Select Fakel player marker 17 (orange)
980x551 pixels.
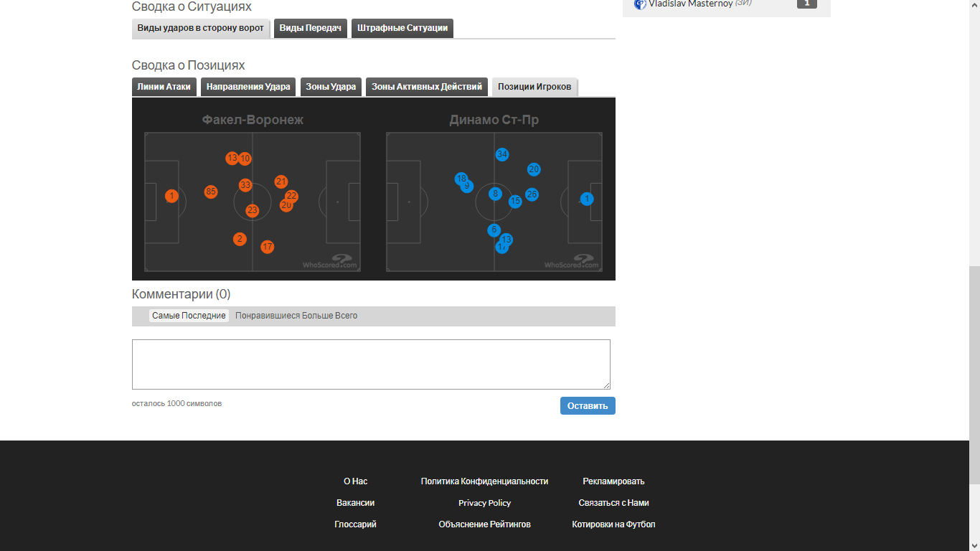point(268,247)
